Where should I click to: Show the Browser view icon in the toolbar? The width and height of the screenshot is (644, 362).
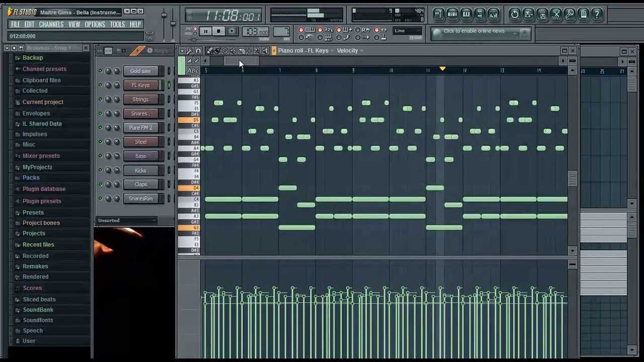tap(479, 14)
